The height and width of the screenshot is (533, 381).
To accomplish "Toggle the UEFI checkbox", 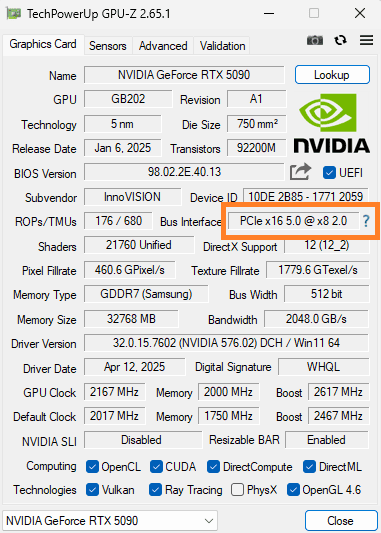I will (x=329, y=173).
